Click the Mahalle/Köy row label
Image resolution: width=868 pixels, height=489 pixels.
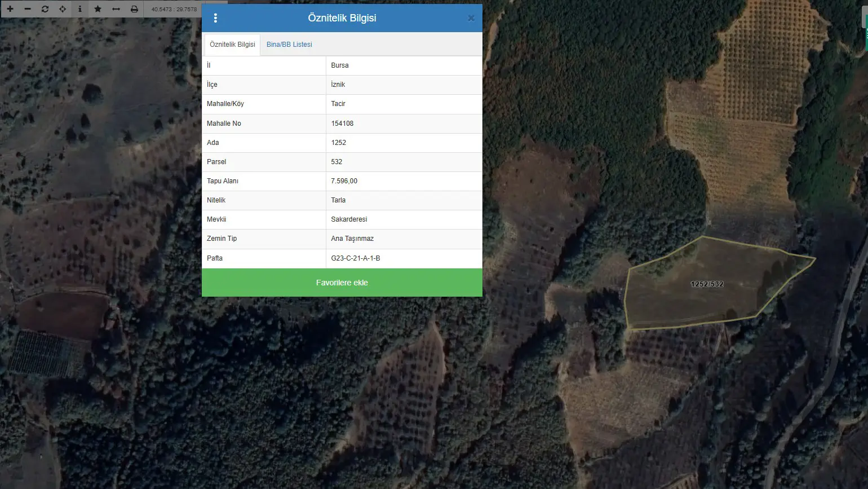[225, 104]
